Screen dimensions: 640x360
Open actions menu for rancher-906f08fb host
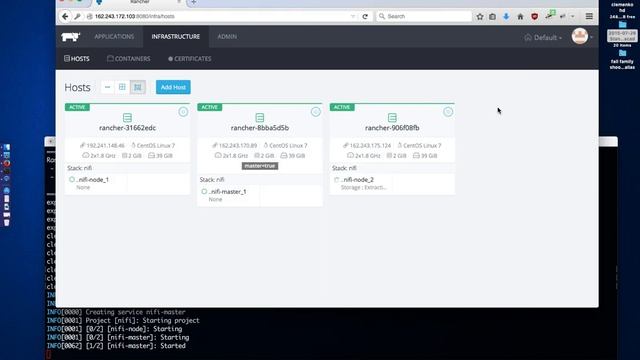448,112
